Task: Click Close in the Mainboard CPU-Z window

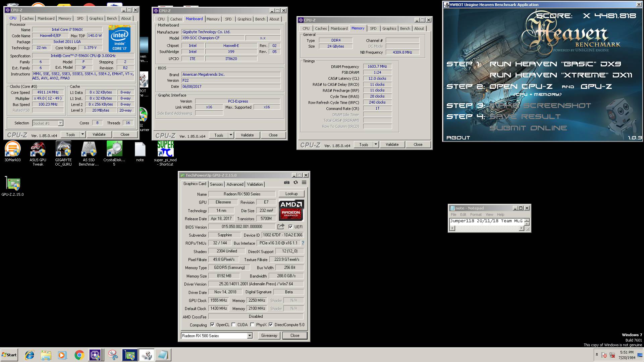Action: [273, 135]
